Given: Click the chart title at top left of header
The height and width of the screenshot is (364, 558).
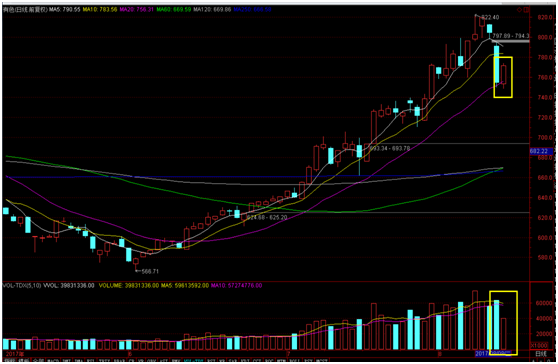Looking at the screenshot, I should 25,10.
